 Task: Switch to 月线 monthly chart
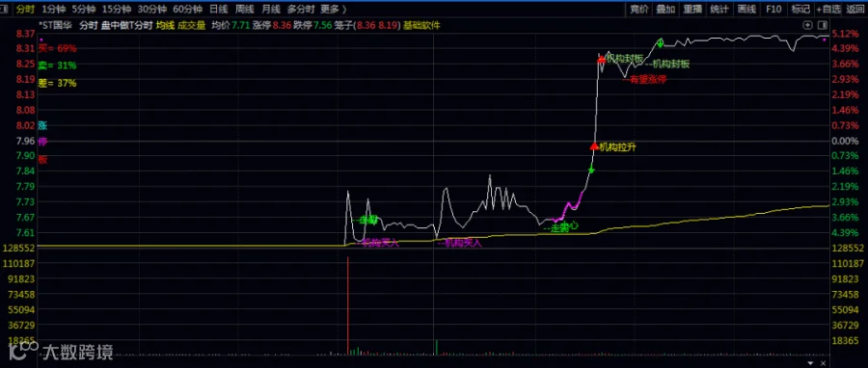(x=271, y=9)
